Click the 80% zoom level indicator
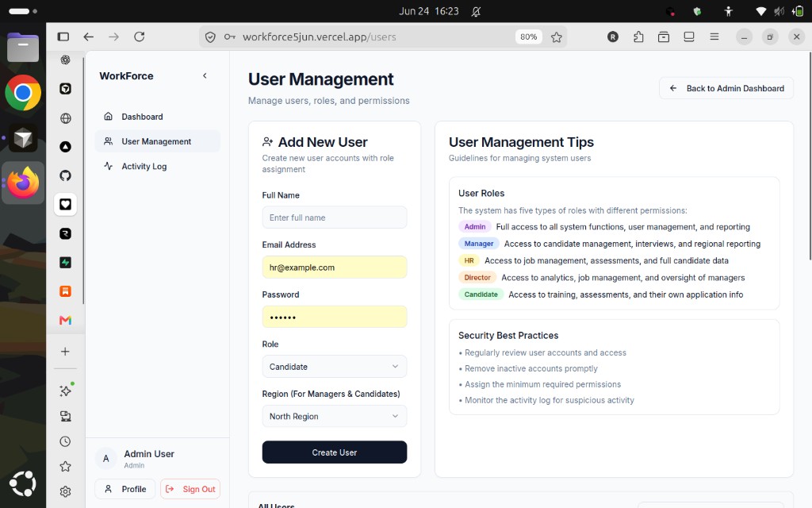The width and height of the screenshot is (812, 508). coord(529,37)
